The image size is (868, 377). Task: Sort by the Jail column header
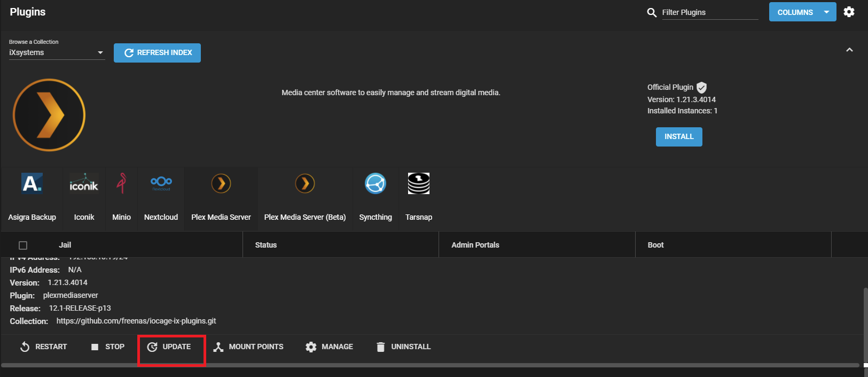(65, 245)
